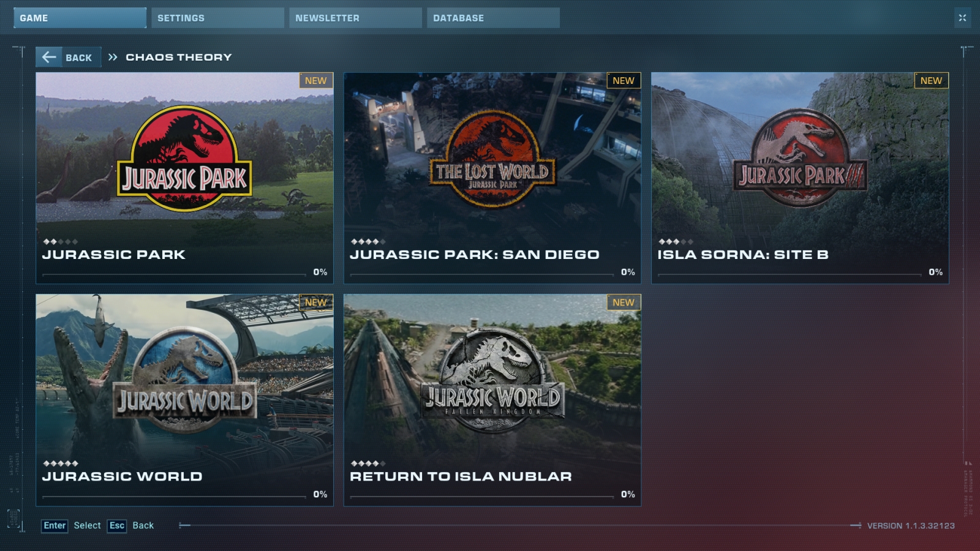Image resolution: width=980 pixels, height=551 pixels.
Task: Click the ISLA SORNA: SITE B title
Action: click(743, 255)
